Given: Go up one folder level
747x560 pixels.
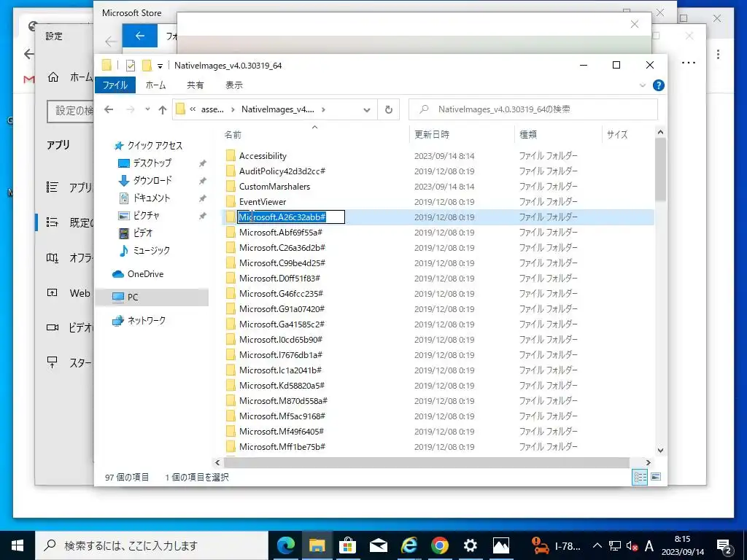Looking at the screenshot, I should (163, 109).
